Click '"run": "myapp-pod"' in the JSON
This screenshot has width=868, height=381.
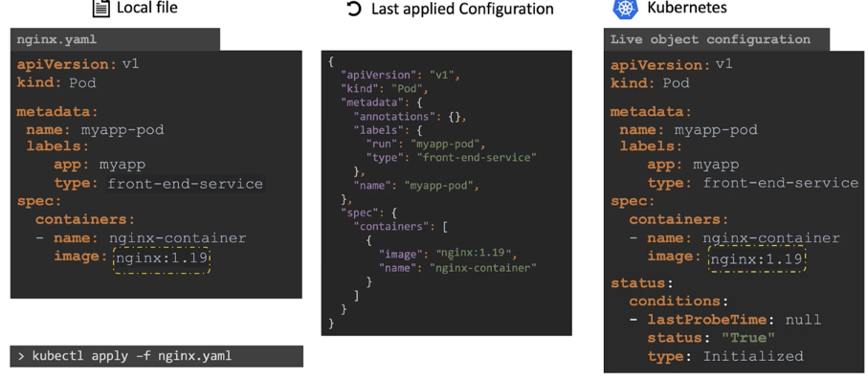click(x=426, y=145)
